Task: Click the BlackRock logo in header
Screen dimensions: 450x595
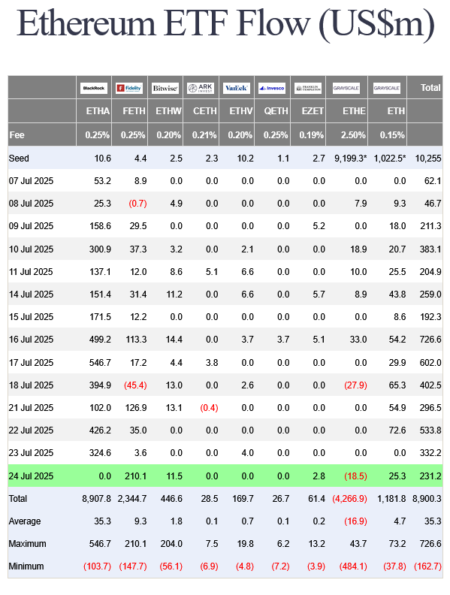Action: click(94, 88)
